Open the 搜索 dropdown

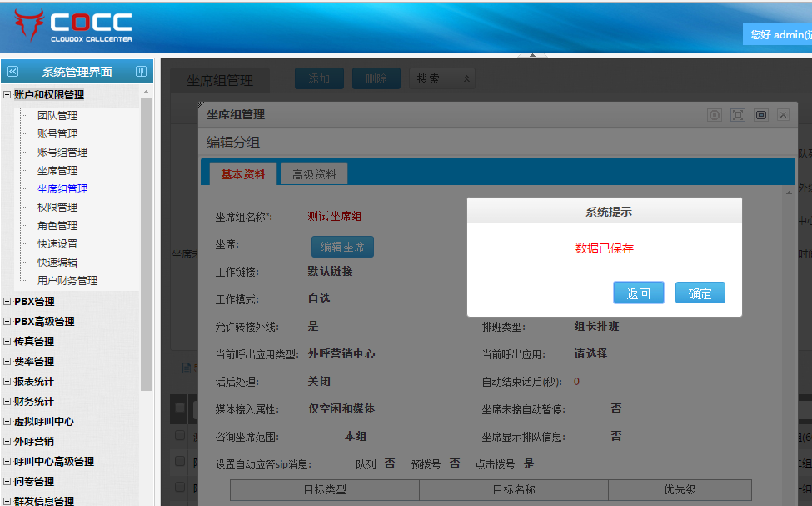[442, 78]
